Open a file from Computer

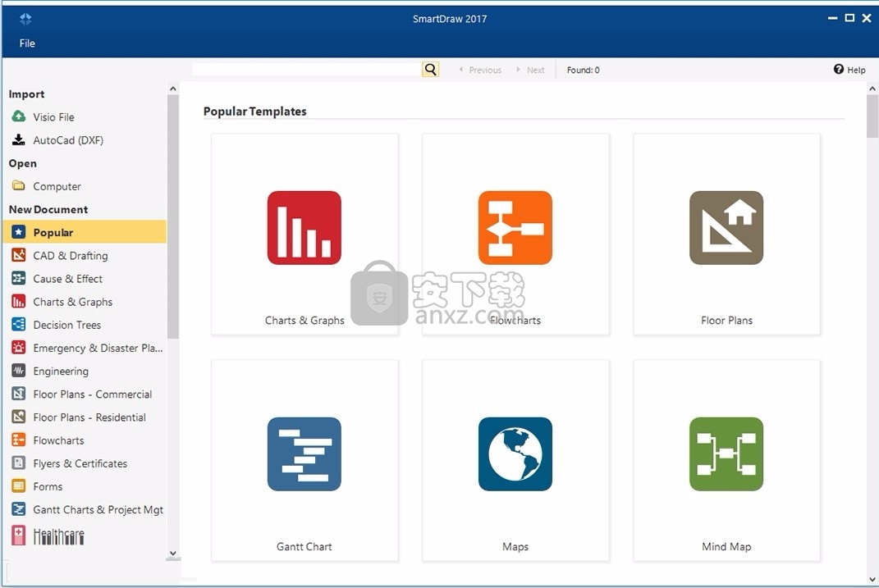[x=57, y=186]
